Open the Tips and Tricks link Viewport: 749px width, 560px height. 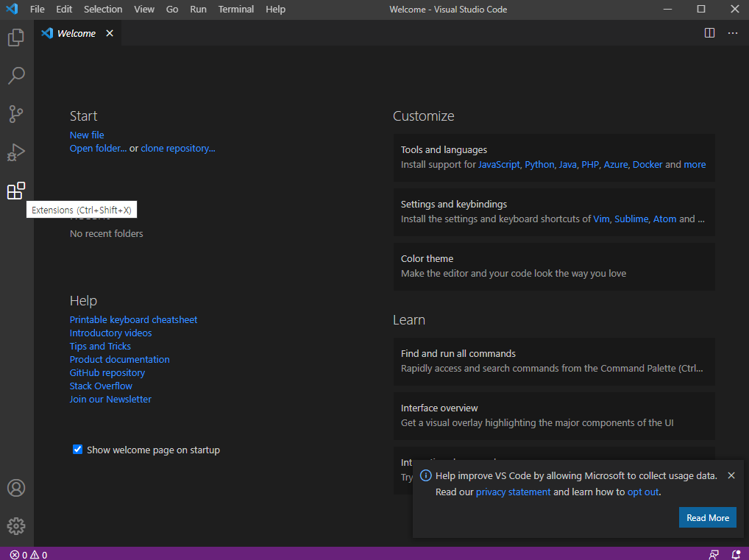pos(100,346)
